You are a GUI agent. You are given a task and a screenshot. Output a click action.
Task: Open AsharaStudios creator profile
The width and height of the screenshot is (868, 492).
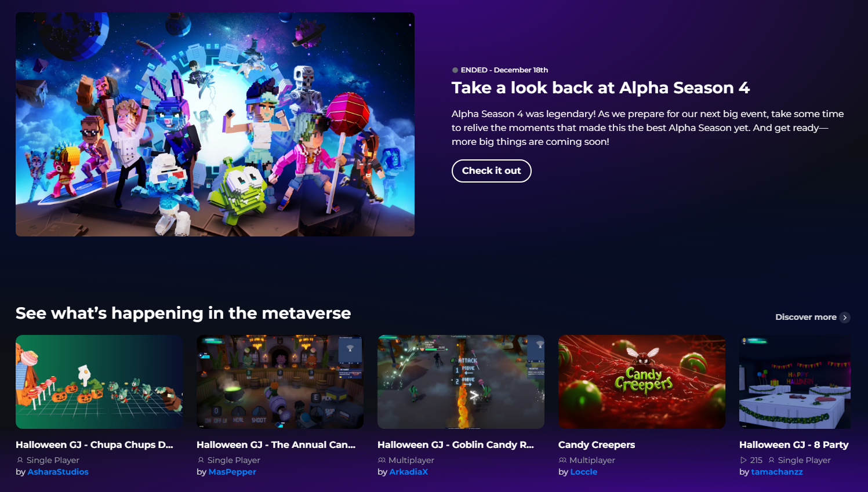tap(58, 472)
